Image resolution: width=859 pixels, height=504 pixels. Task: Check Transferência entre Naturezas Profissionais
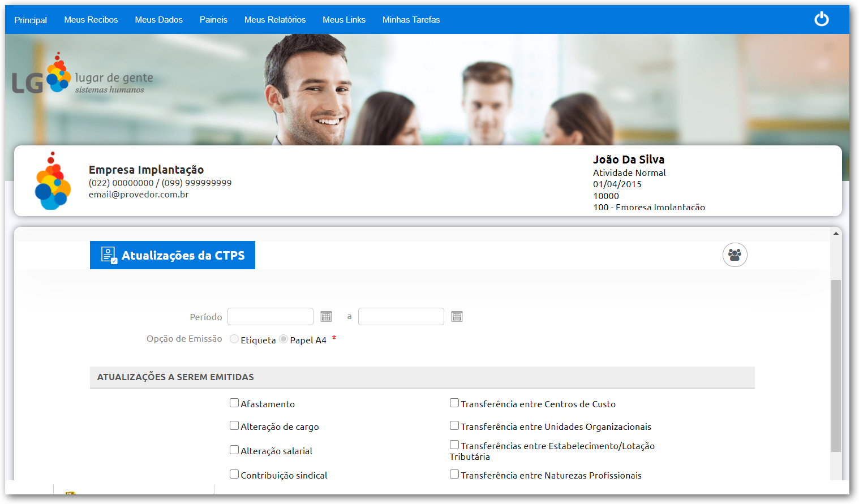tap(454, 474)
